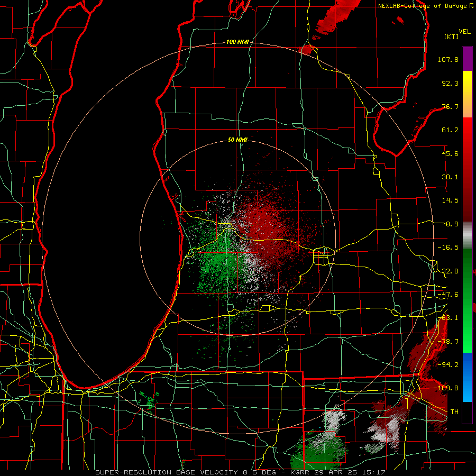Click the yellow-orange segment of the color bar
The height and width of the screenshot is (476, 476).
[467, 94]
